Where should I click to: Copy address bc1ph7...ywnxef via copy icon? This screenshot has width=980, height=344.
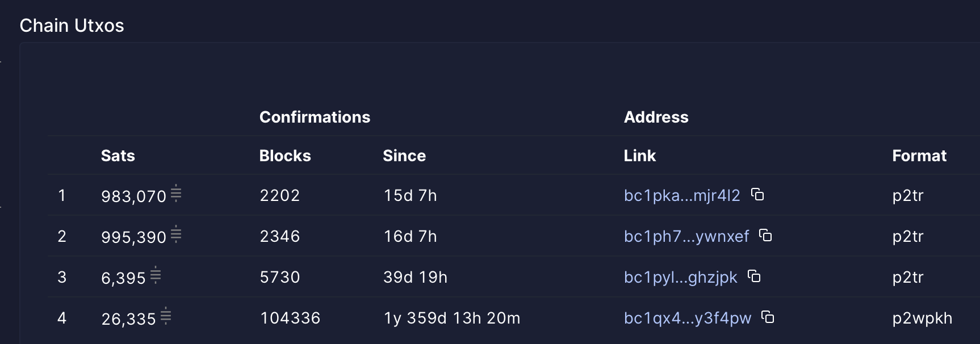(x=765, y=236)
